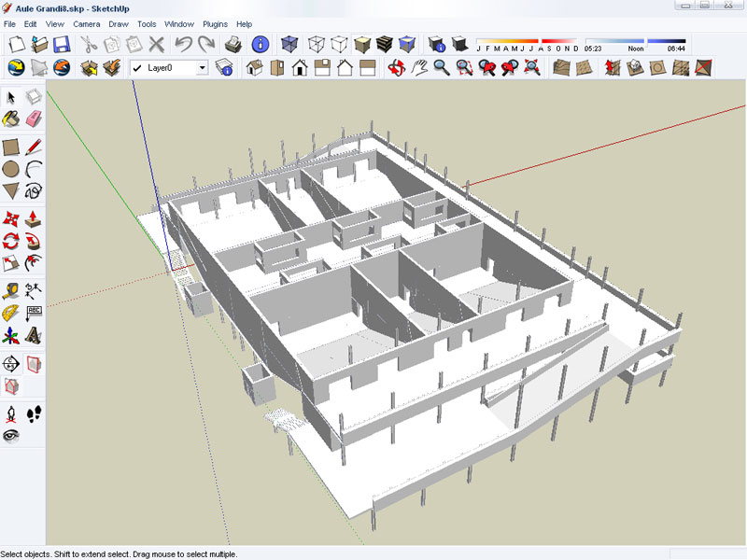Pick the Circle drawing tool
The image size is (747, 560).
point(11,169)
